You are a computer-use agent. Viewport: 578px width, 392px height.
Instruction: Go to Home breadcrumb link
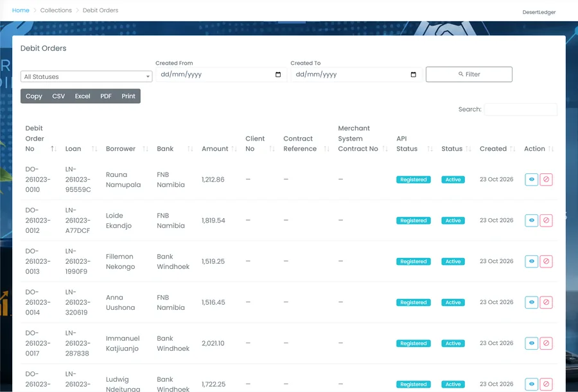coord(21,10)
